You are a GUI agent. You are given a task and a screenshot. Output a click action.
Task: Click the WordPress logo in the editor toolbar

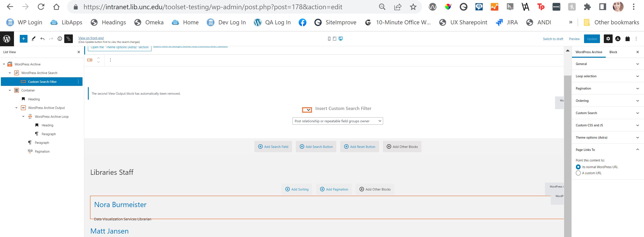pos(7,39)
